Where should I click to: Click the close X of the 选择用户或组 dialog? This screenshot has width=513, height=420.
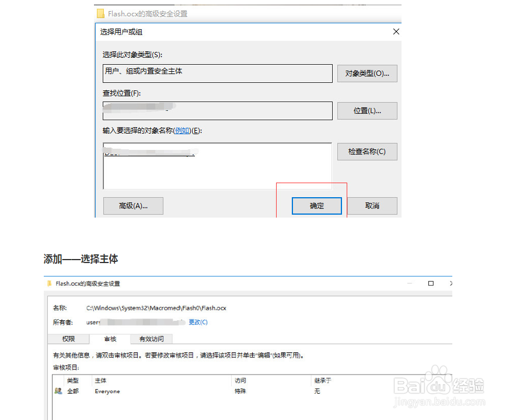396,32
